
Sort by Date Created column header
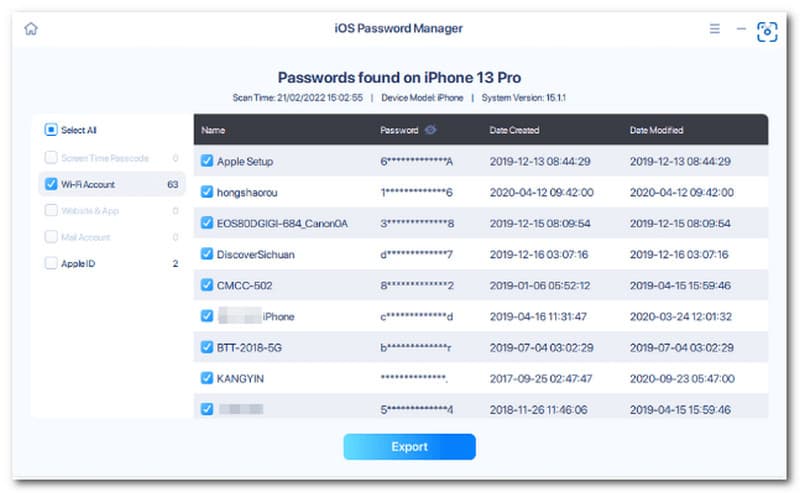(514, 130)
